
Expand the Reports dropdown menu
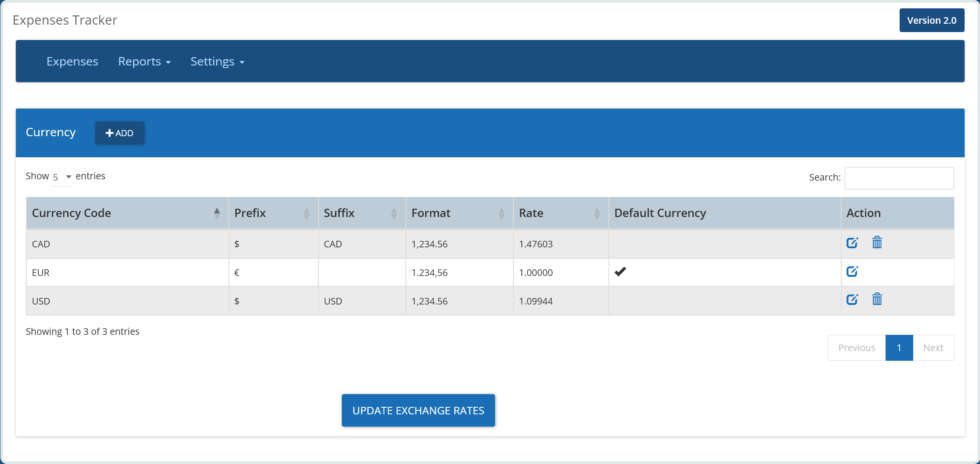pos(144,62)
